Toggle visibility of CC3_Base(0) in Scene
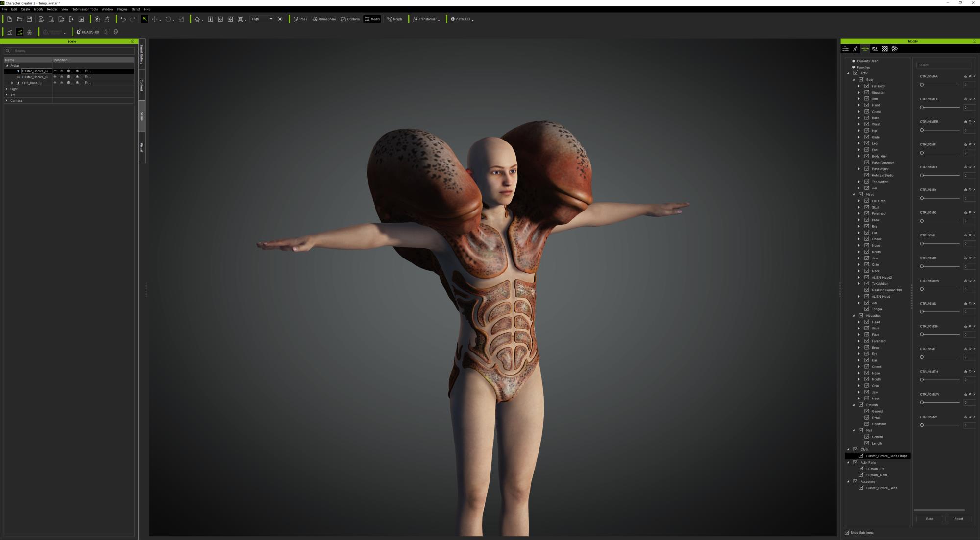 55,83
